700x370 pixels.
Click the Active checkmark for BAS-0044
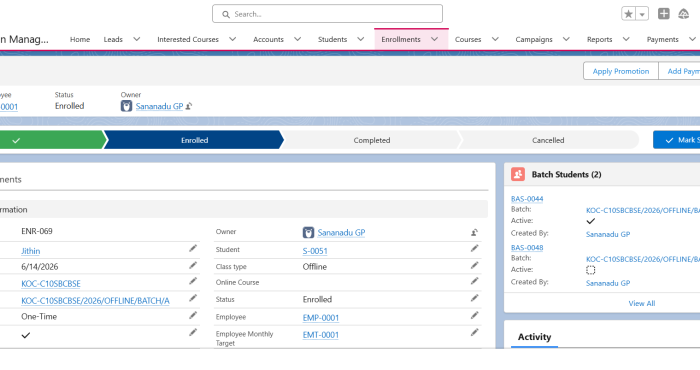point(591,221)
